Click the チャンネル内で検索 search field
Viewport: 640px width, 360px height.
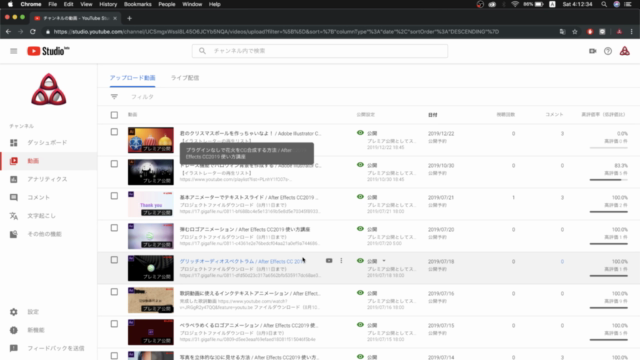tap(320, 51)
